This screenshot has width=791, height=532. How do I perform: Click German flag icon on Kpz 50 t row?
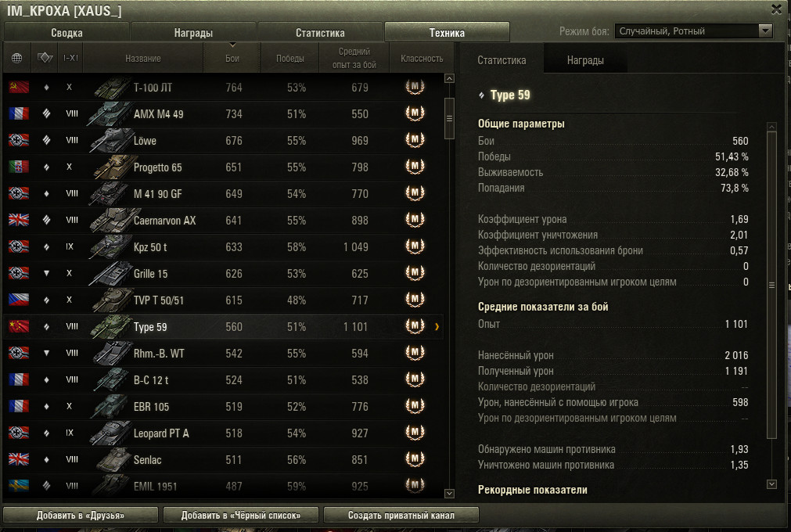pyautogui.click(x=19, y=246)
